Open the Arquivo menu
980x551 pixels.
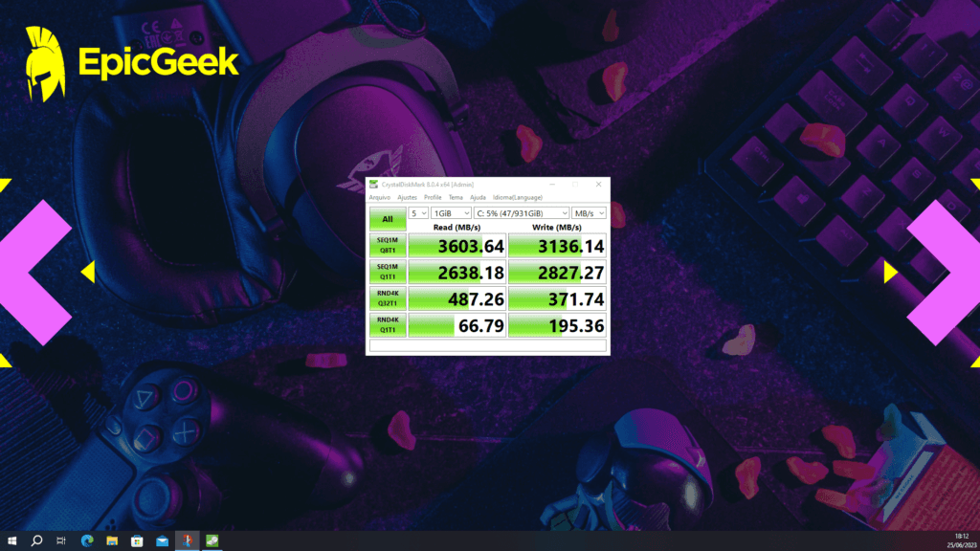(x=380, y=197)
